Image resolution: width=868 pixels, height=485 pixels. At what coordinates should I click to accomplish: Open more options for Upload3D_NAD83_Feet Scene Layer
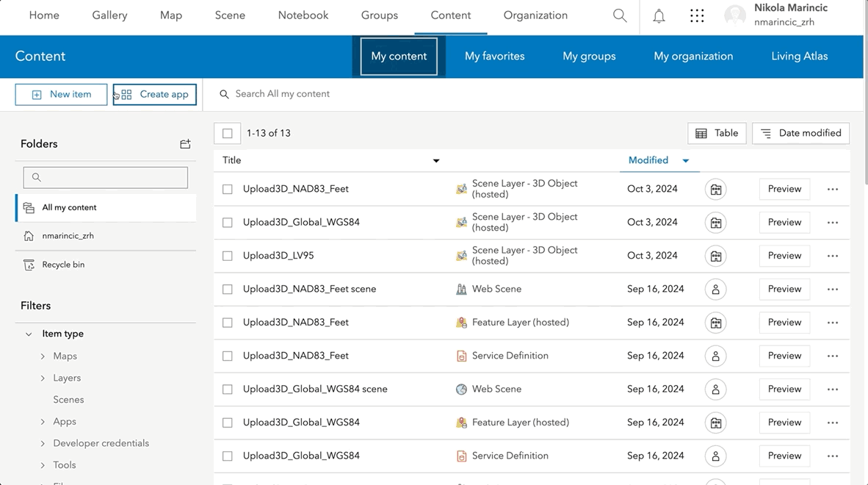click(x=832, y=189)
